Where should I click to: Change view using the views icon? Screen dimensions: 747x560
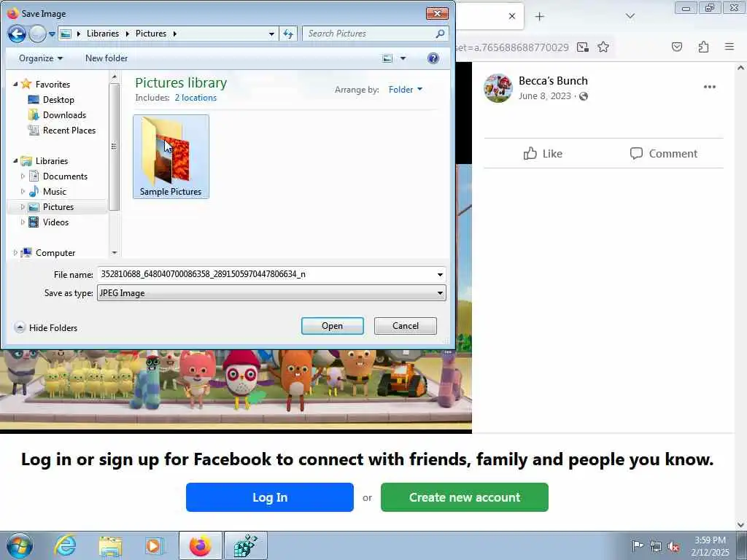(x=387, y=58)
